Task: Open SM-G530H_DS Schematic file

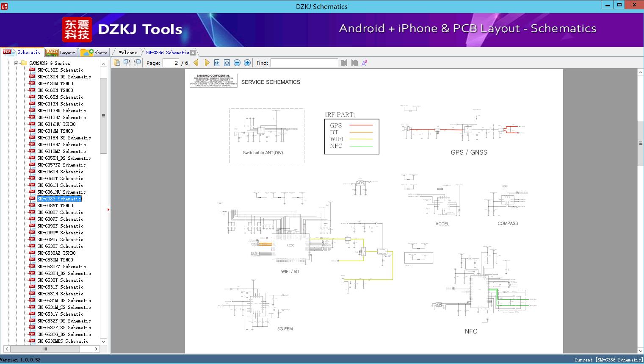Action: [64, 273]
